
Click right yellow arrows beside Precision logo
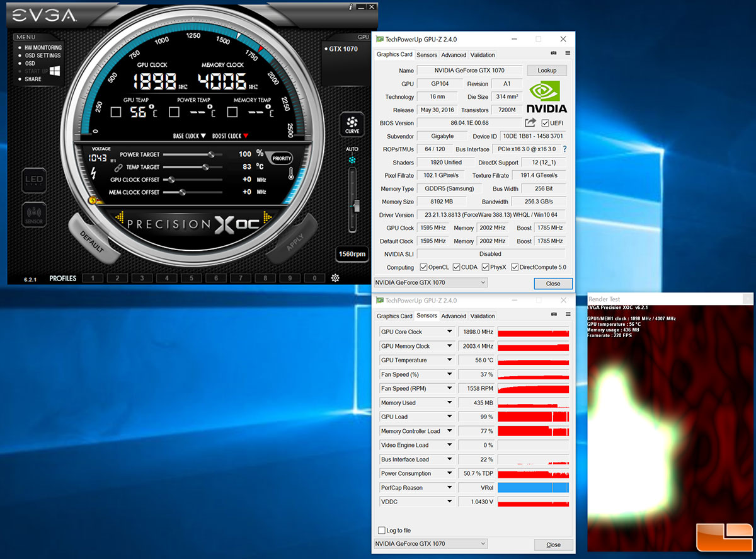coord(266,217)
